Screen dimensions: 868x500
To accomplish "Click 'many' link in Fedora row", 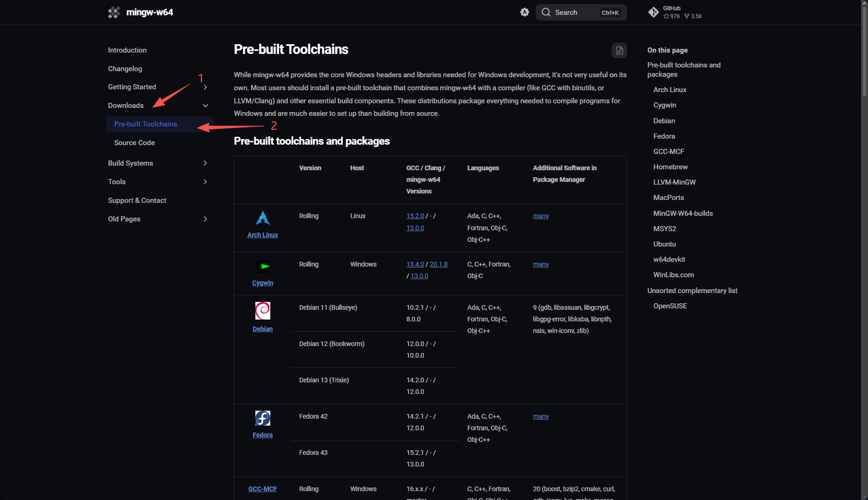I will [x=541, y=416].
